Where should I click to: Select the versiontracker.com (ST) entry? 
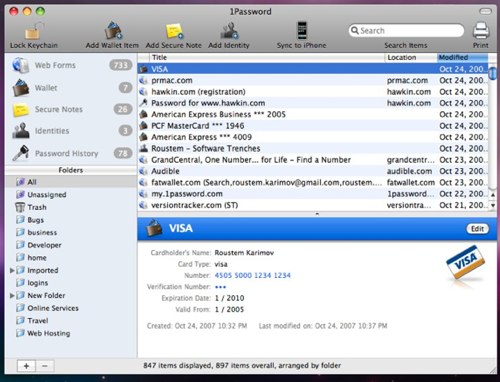click(313, 205)
